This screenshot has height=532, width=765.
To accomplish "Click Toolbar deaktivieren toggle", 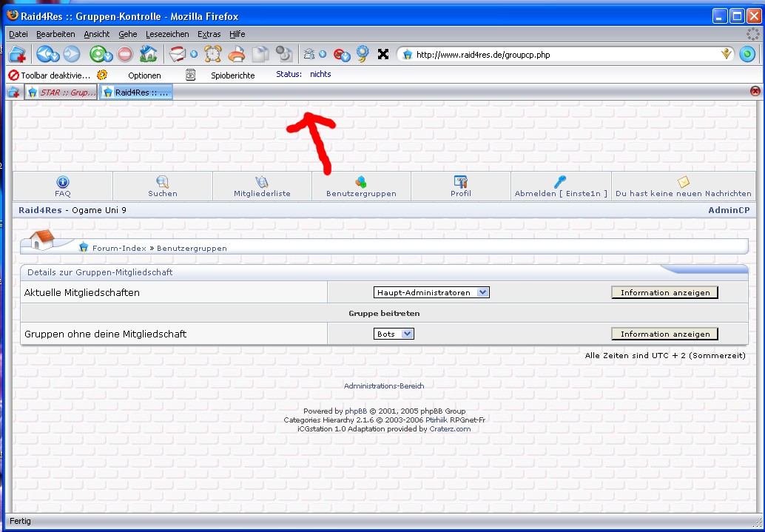I will coord(49,75).
